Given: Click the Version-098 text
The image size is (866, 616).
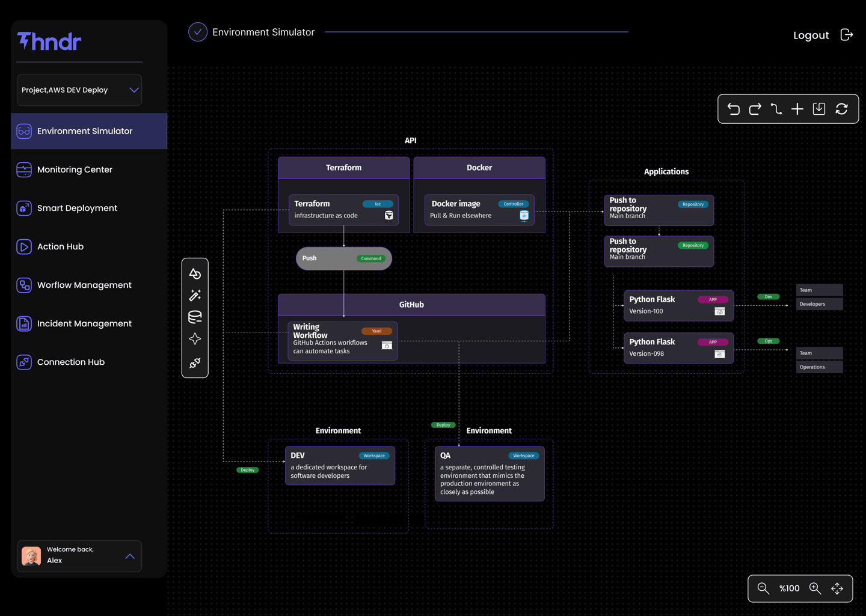Looking at the screenshot, I should [647, 354].
